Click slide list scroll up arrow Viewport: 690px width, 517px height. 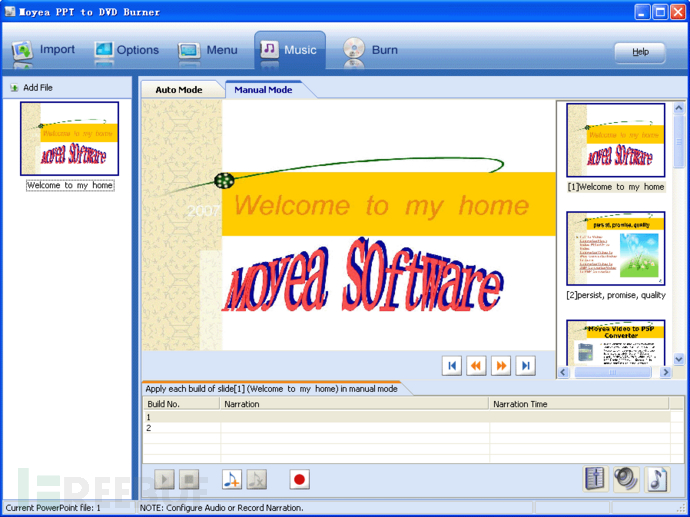[x=679, y=108]
